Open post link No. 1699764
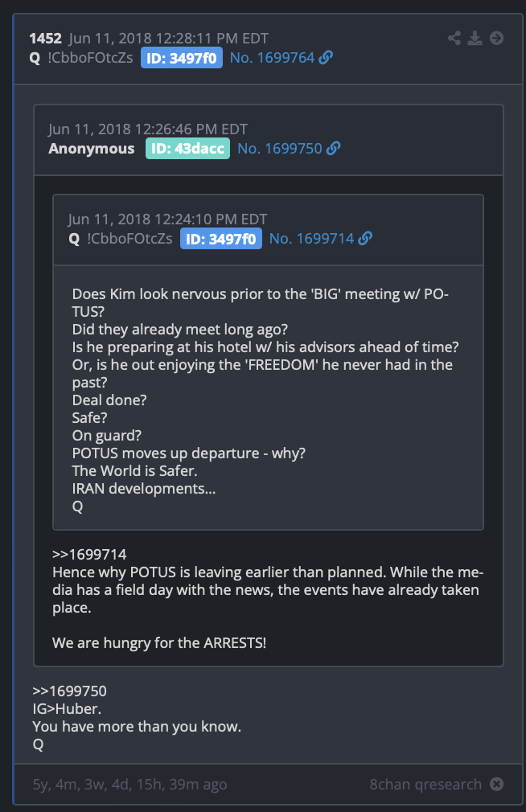The height and width of the screenshot is (812, 526). point(272,57)
